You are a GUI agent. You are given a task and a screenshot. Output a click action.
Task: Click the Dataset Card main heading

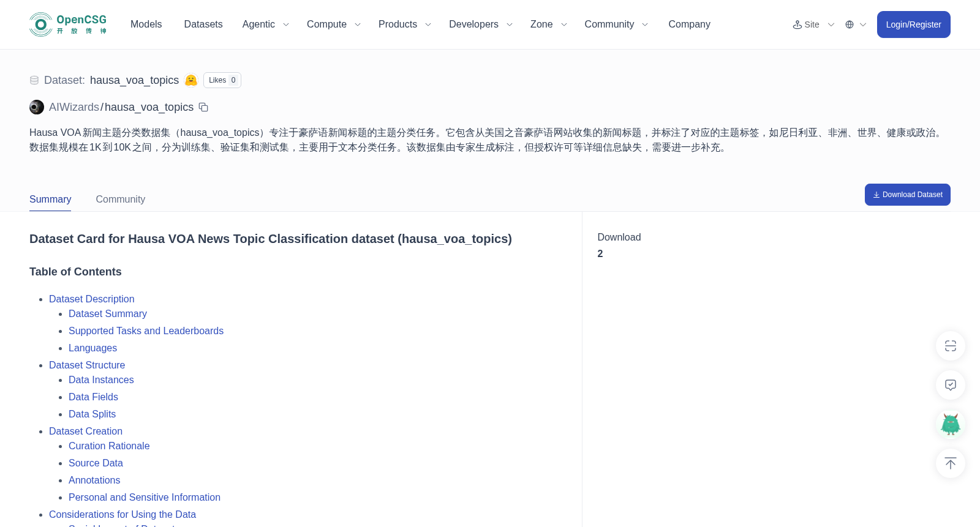[x=271, y=239]
